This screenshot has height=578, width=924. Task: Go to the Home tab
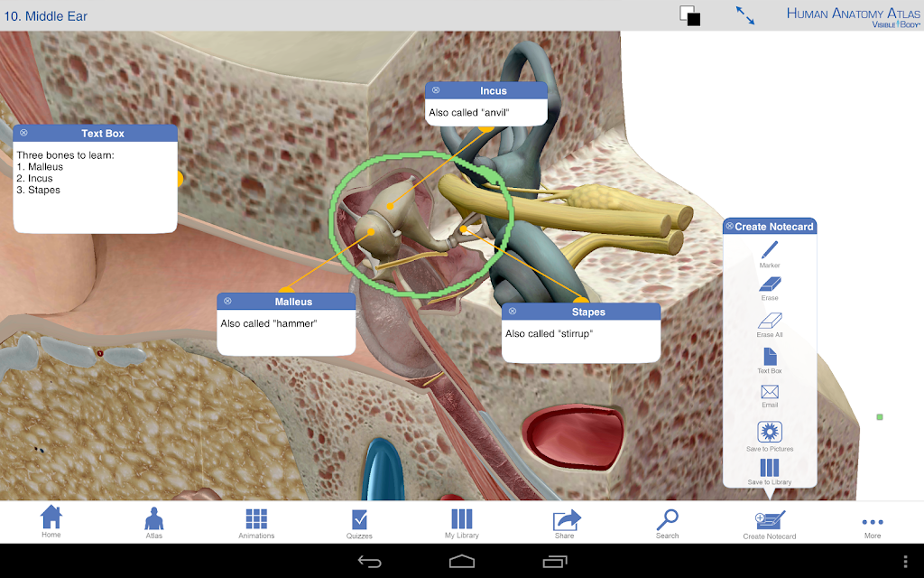pos(51,521)
